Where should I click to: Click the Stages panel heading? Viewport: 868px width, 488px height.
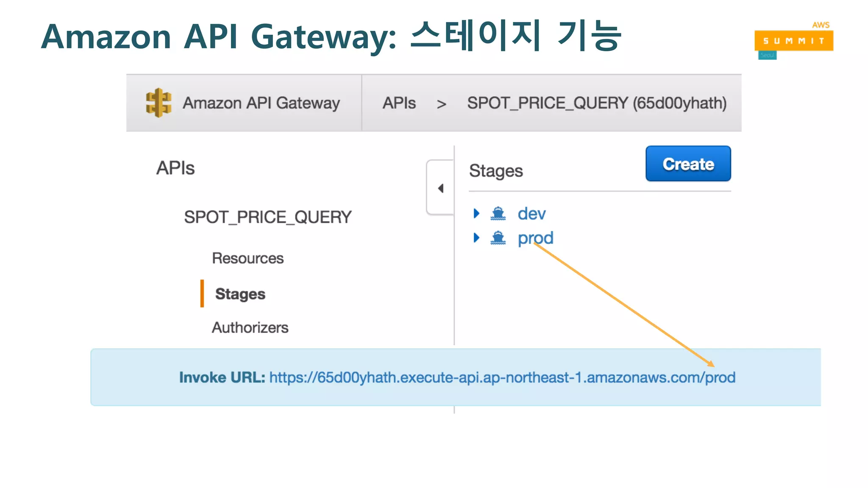[496, 171]
